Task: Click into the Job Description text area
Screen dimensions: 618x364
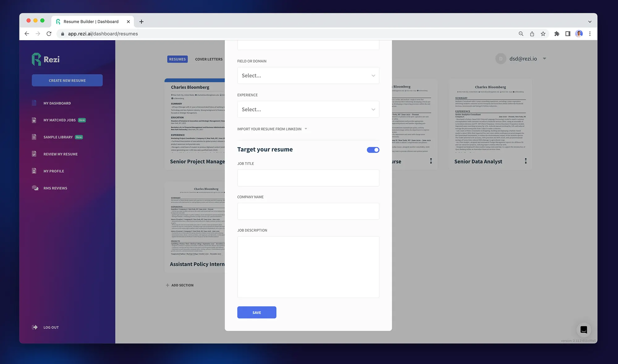Action: click(x=308, y=267)
